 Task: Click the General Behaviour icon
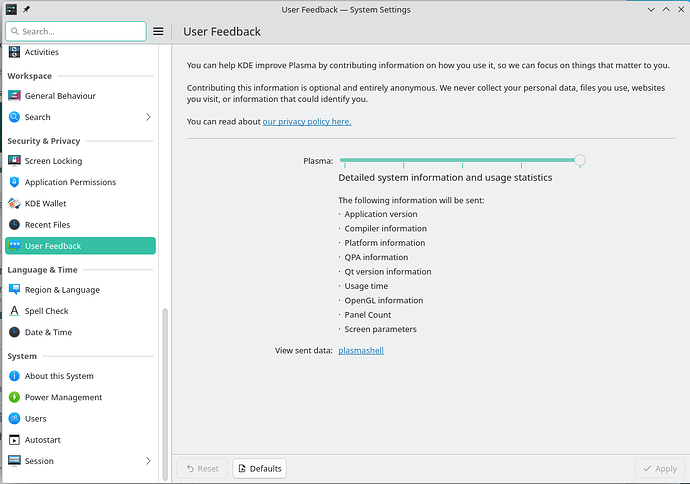(14, 95)
